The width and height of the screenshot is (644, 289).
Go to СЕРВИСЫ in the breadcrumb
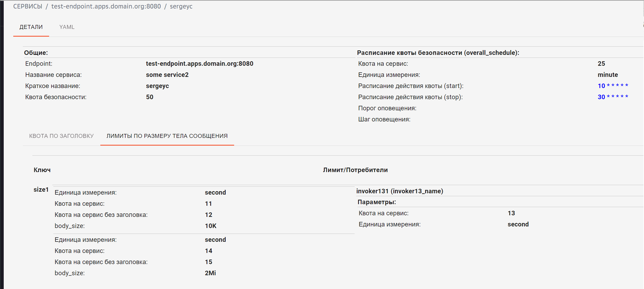(x=28, y=6)
